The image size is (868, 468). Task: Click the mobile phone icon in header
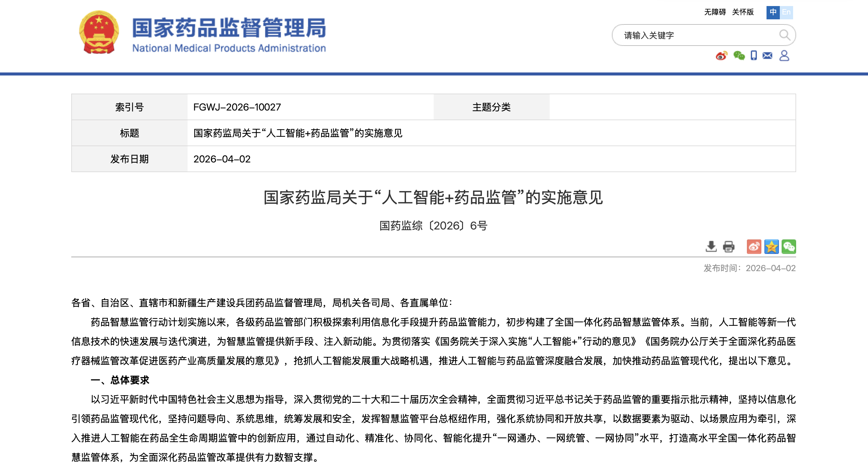click(x=754, y=56)
